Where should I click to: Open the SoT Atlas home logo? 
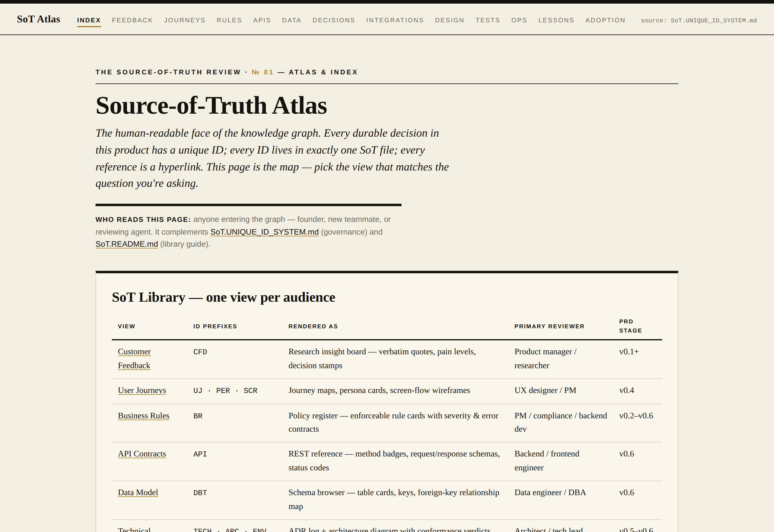(38, 19)
